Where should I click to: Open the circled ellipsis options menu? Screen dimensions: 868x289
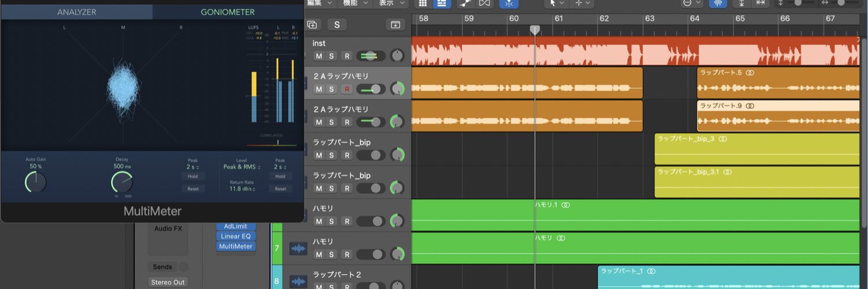tap(692, 3)
